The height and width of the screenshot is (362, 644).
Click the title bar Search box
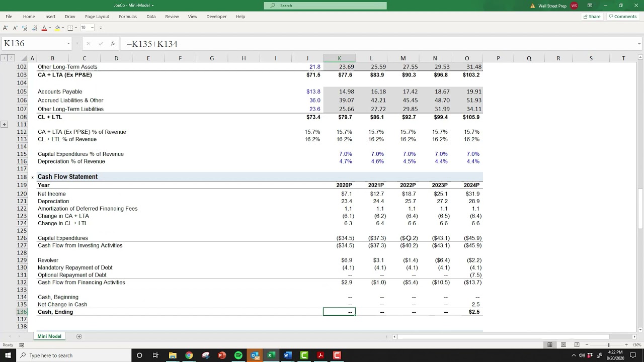[325, 6]
